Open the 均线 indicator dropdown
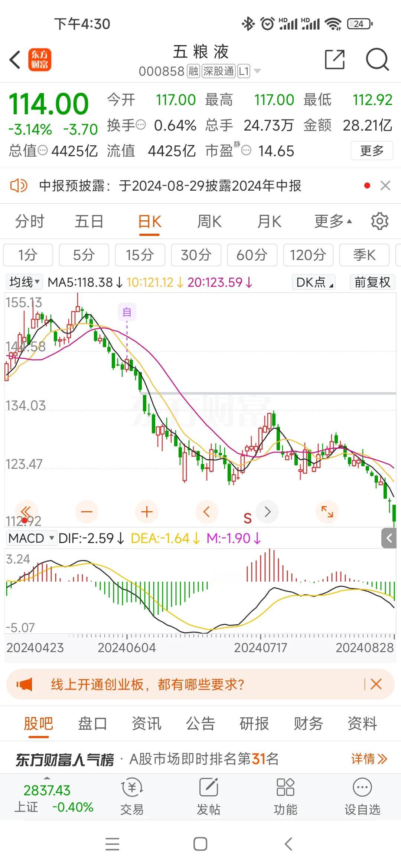This screenshot has height=868, width=401. pos(25,282)
